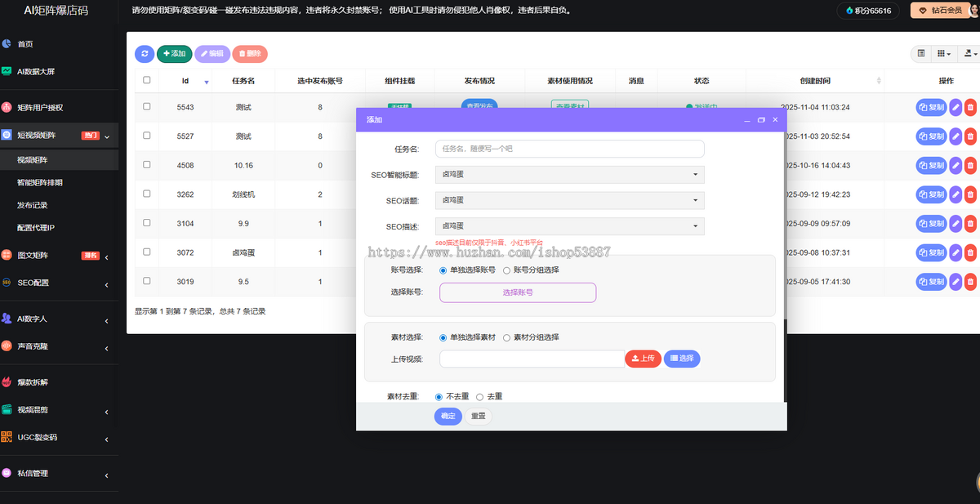
Task: Expand the AI数字人 sidebar section
Action: 59,319
